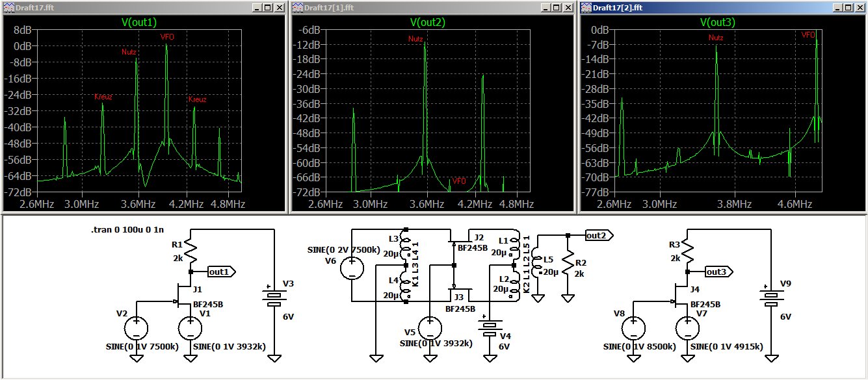The height and width of the screenshot is (380, 868).
Task: Open the Draft17[2].fft window system icon
Action: (x=587, y=7)
